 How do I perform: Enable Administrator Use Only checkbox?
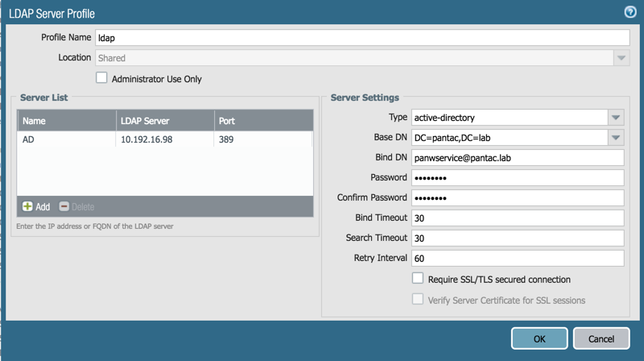[101, 78]
